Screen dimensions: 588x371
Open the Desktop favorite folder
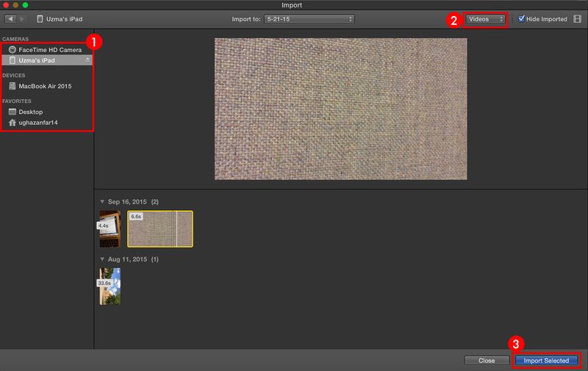point(30,112)
